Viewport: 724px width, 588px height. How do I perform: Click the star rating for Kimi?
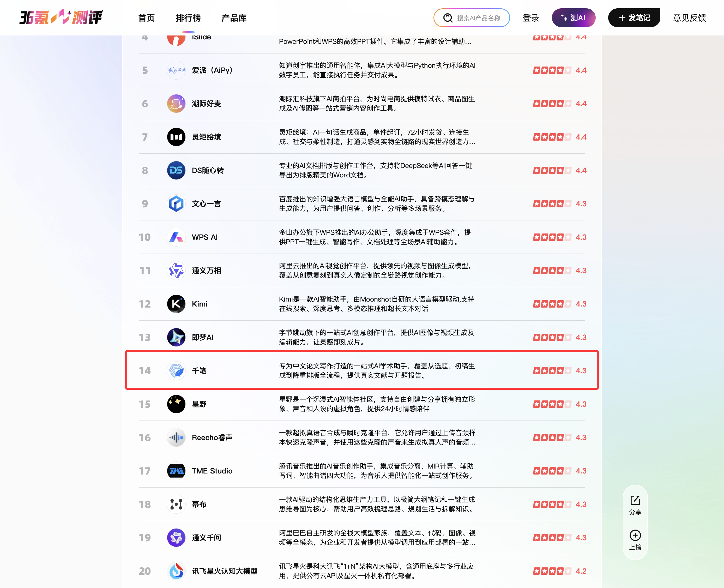click(552, 304)
